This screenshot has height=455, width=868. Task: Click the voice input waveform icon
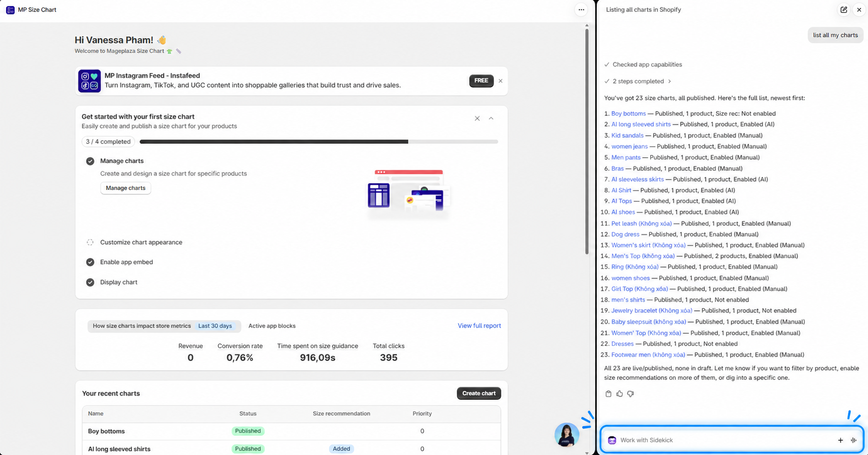click(x=853, y=440)
